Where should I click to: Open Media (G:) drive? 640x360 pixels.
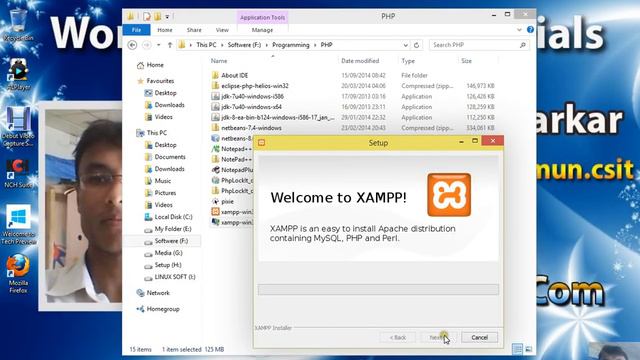tap(164, 253)
